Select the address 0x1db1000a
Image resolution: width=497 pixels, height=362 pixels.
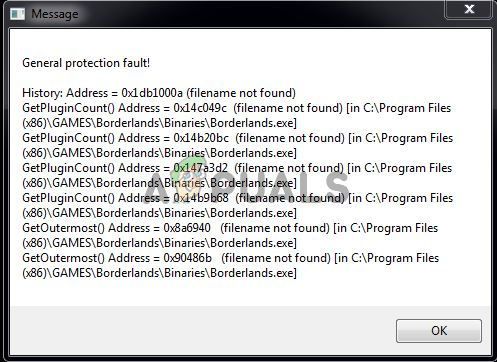[x=152, y=93]
